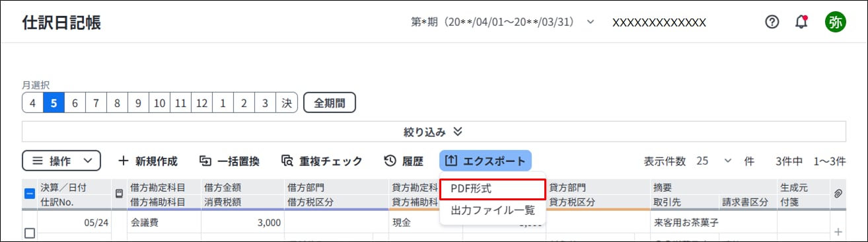Select month 11 tab
868x242 pixels.
click(180, 103)
